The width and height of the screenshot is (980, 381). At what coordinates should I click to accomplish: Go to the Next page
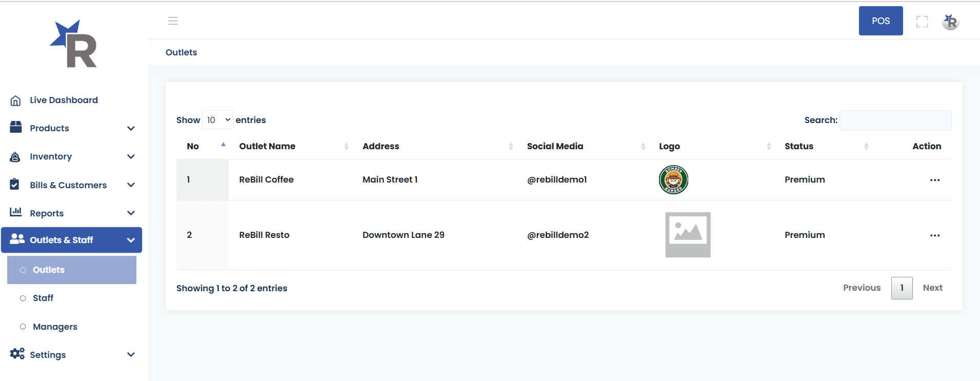tap(932, 288)
